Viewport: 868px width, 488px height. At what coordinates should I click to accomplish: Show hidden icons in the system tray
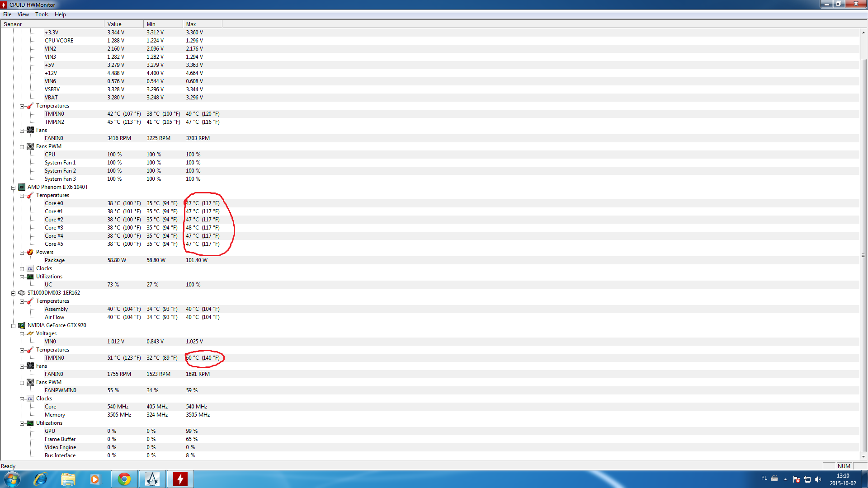click(x=785, y=479)
